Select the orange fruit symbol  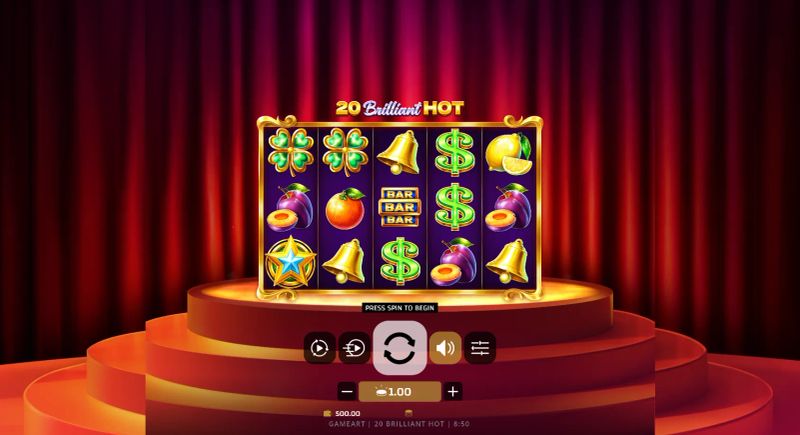(x=345, y=208)
